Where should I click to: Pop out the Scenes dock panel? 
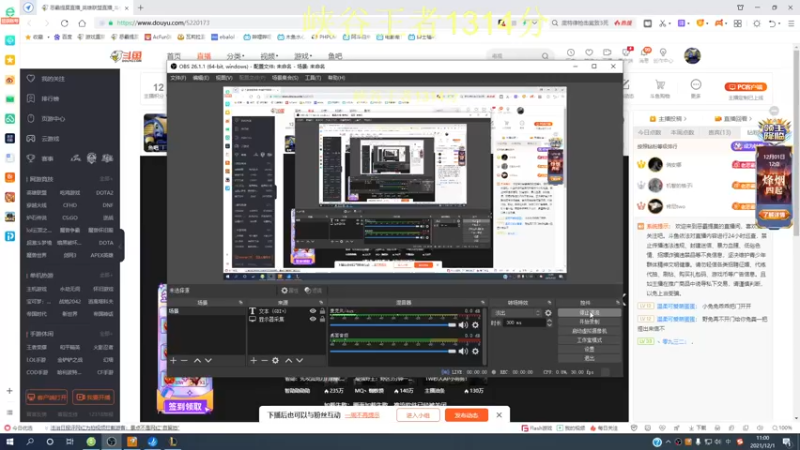point(241,303)
